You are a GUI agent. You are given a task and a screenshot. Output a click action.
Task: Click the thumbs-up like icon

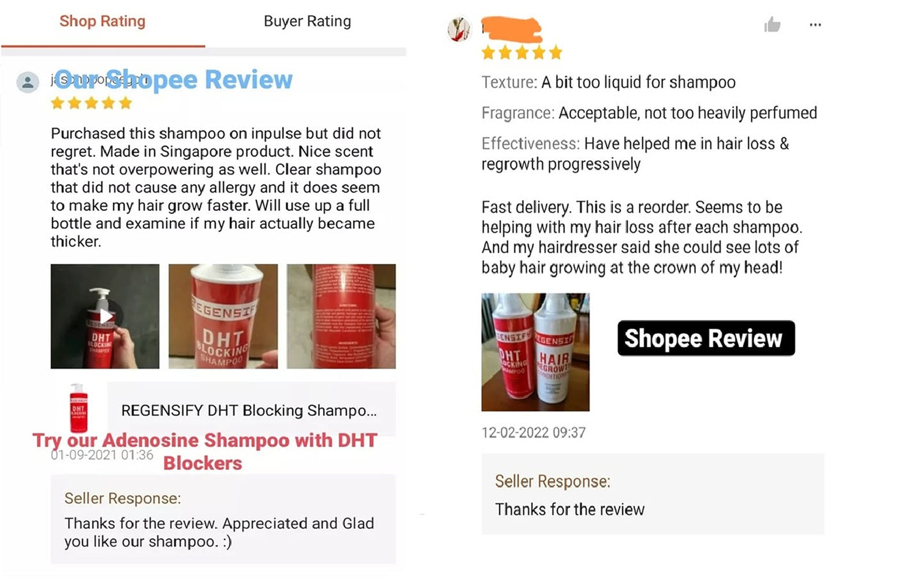[772, 25]
